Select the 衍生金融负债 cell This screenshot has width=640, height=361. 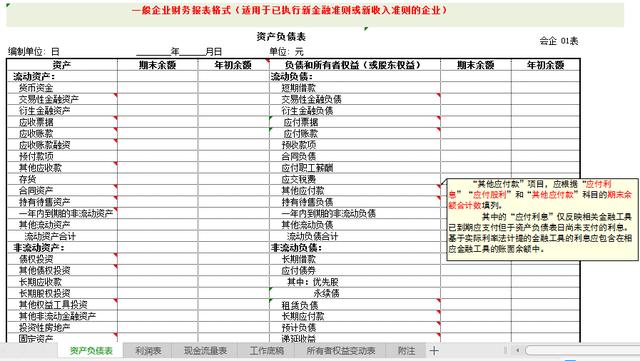point(355,110)
